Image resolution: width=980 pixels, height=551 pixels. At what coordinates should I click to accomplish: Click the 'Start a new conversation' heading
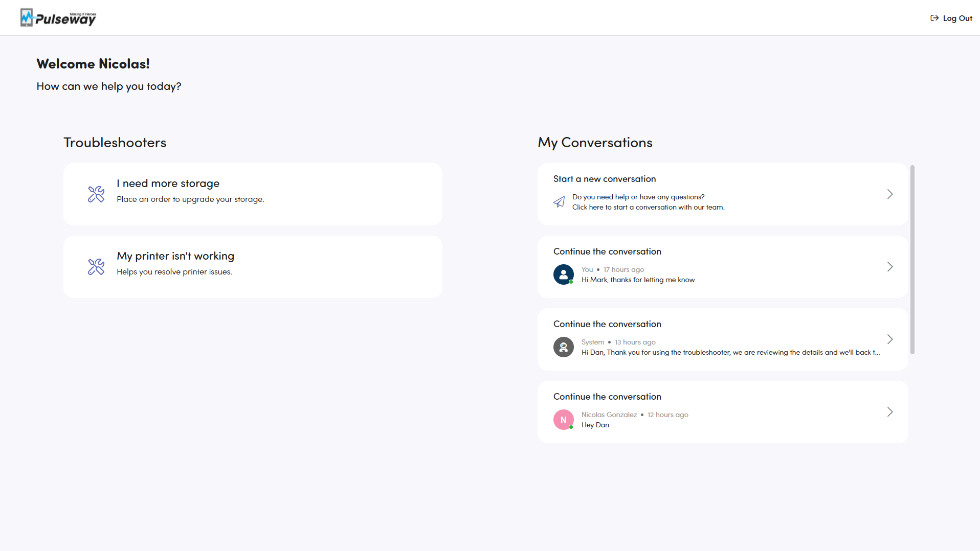coord(604,179)
